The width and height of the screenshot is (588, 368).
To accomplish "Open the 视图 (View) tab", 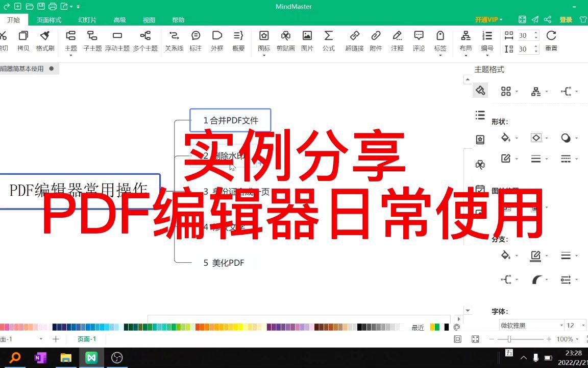I will [x=149, y=20].
